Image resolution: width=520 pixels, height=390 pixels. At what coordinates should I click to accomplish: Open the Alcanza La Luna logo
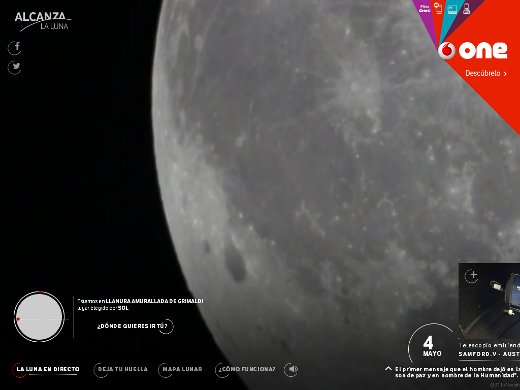tap(43, 21)
